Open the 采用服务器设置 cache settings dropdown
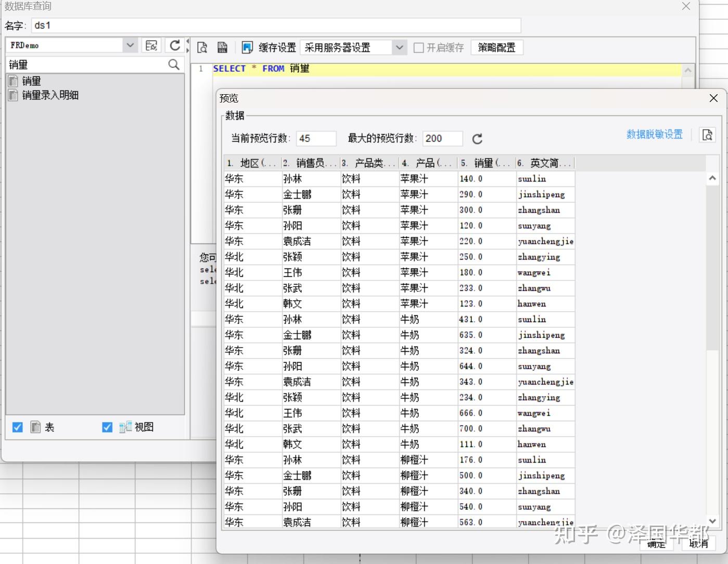Image resolution: width=728 pixels, height=564 pixels. [399, 47]
